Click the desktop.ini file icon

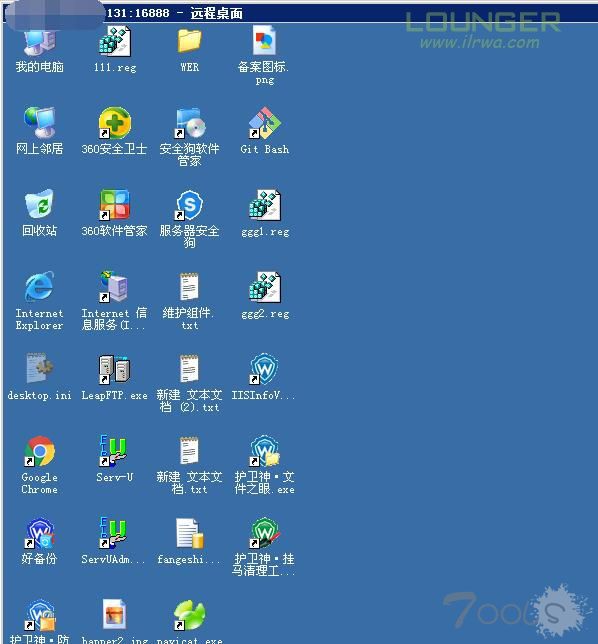tap(39, 369)
